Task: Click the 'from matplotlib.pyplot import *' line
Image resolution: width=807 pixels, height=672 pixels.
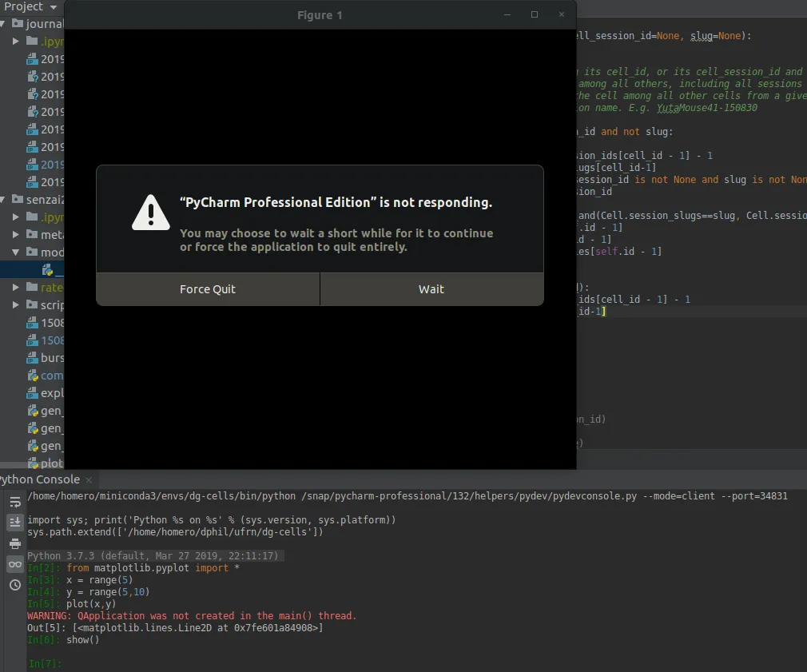Action: (x=153, y=568)
